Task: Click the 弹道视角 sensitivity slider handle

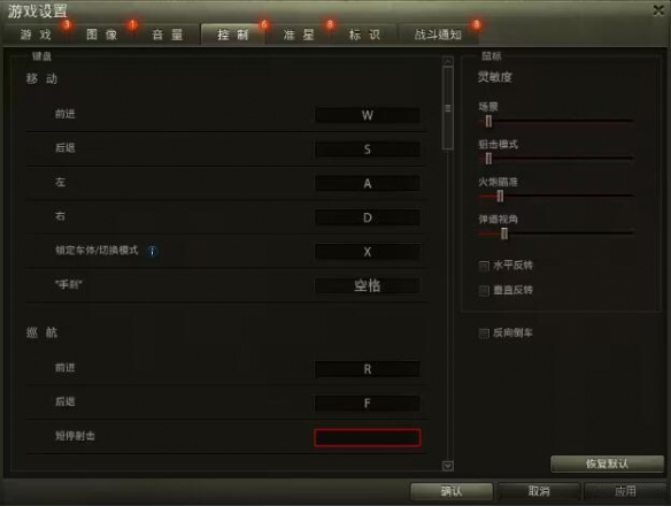Action: click(505, 234)
